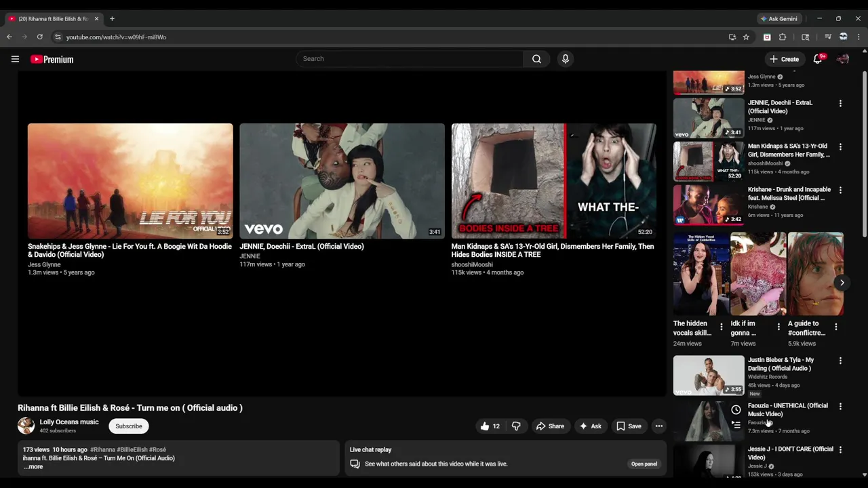Click site info icon in address bar
Screen dimensions: 868x488
point(58,37)
